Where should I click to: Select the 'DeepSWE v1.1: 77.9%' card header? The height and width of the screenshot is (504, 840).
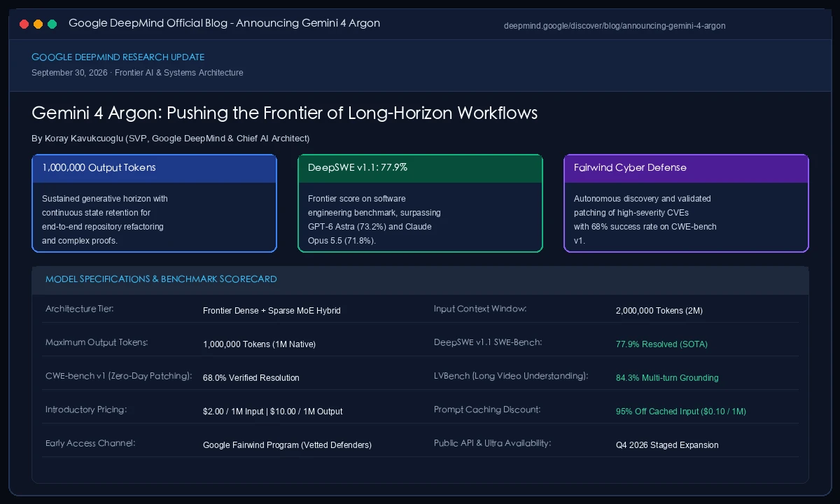(420, 168)
